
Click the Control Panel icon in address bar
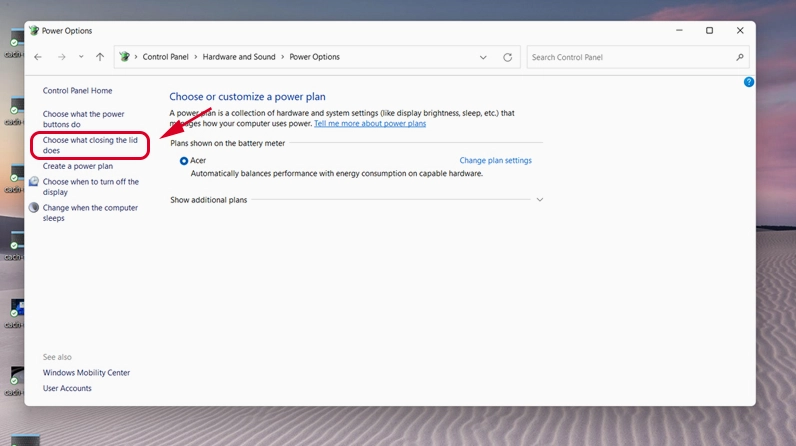[125, 57]
